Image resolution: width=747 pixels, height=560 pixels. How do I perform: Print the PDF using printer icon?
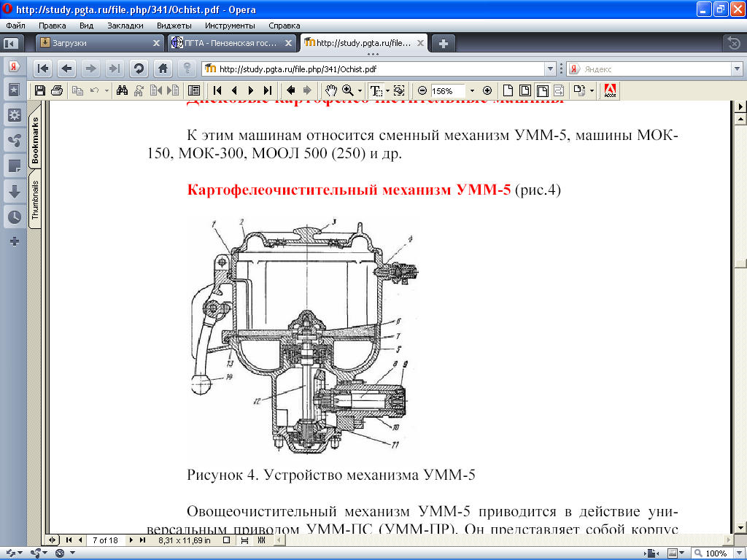[x=57, y=91]
